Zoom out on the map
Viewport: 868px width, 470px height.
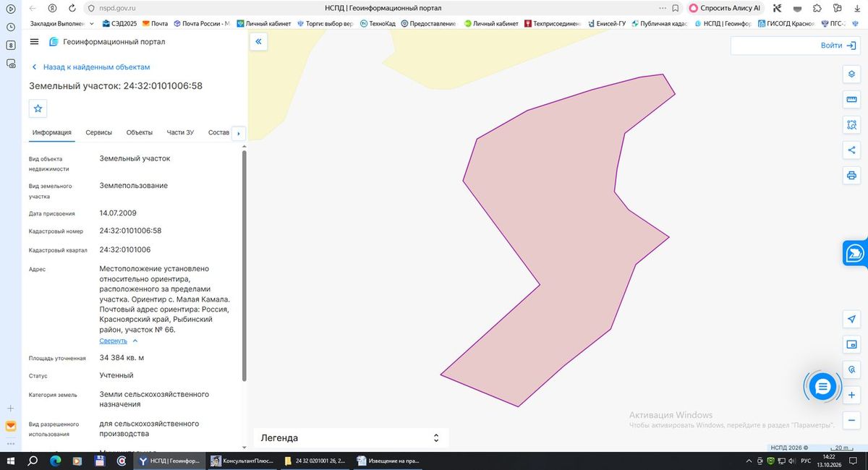click(x=851, y=421)
